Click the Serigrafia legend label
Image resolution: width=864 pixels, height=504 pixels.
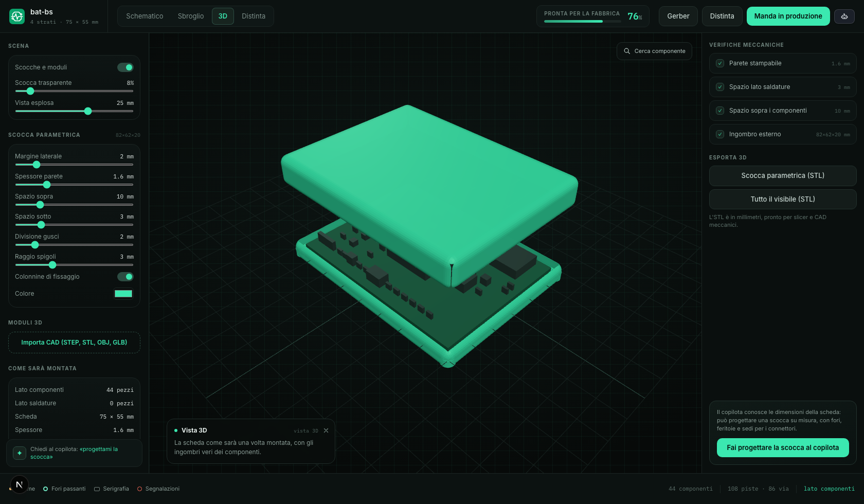coord(116,489)
